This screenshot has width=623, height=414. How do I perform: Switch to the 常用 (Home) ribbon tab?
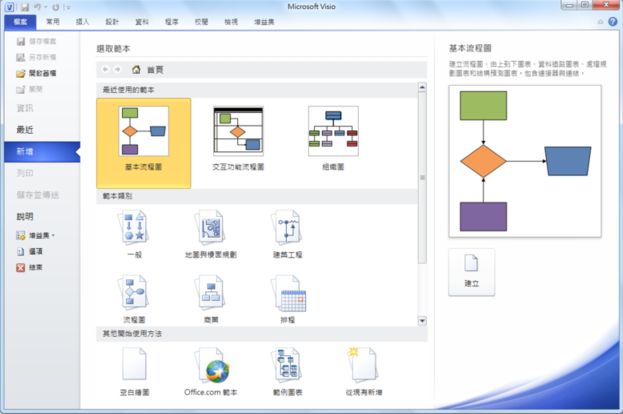click(53, 22)
